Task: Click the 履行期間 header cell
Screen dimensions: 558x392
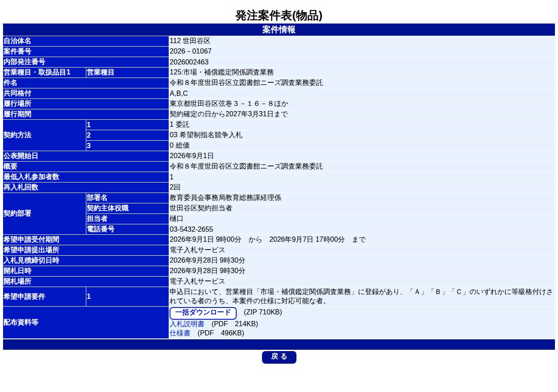Action: tap(86, 114)
